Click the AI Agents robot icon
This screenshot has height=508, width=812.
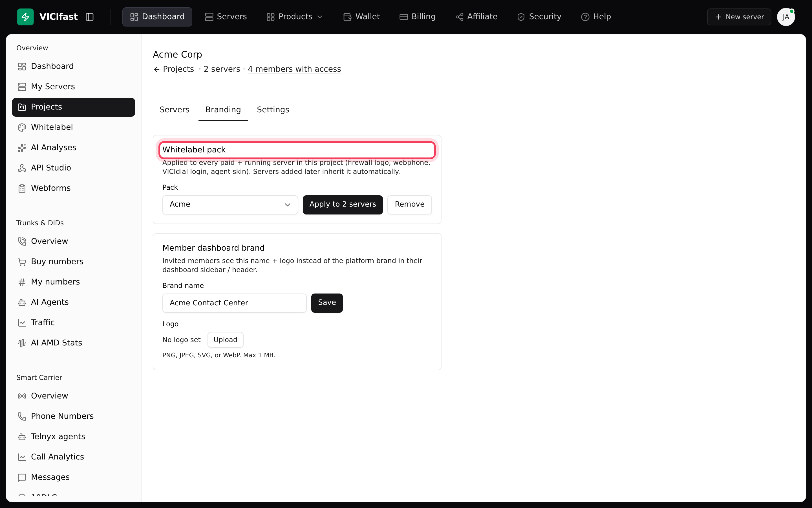22,302
